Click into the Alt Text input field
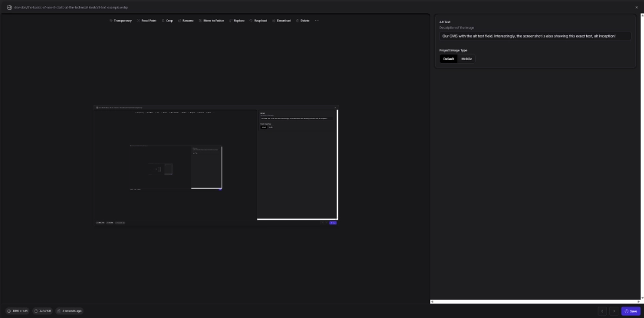This screenshot has height=318, width=644. coord(535,36)
